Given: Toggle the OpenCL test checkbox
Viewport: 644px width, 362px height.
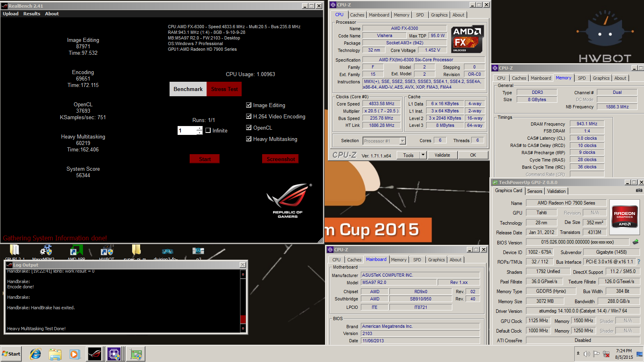Looking at the screenshot, I should pyautogui.click(x=249, y=128).
